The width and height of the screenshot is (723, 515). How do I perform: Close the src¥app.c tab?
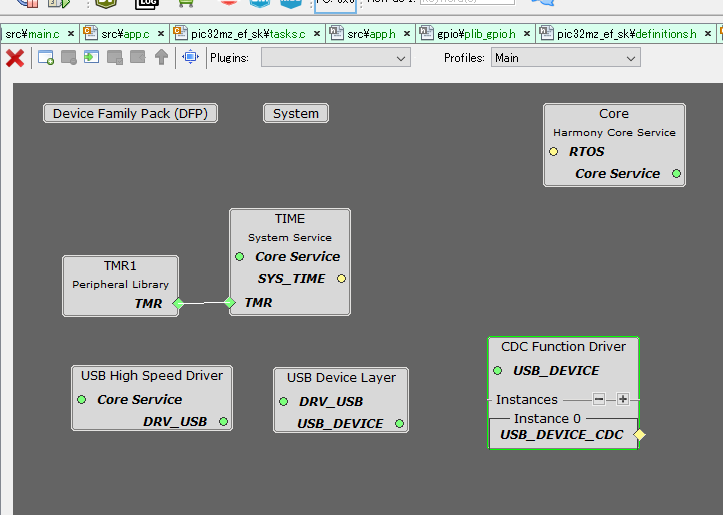click(x=161, y=34)
